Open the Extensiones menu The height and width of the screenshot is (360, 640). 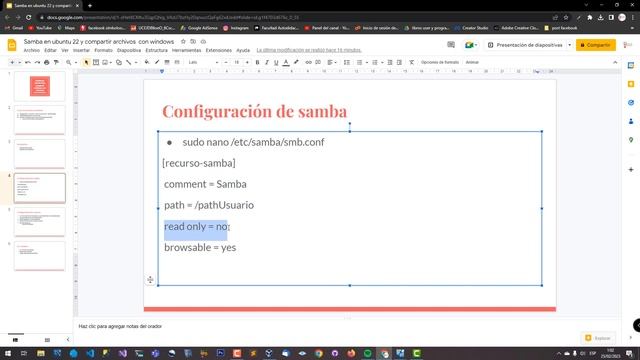pos(218,50)
